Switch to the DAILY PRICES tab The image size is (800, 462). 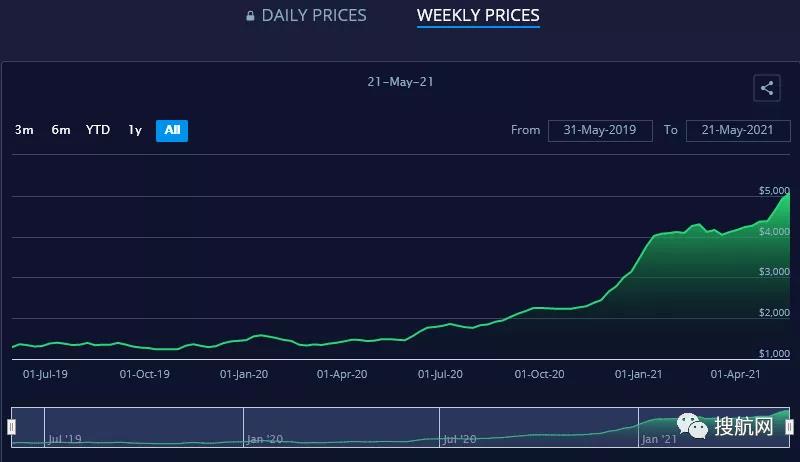[313, 16]
